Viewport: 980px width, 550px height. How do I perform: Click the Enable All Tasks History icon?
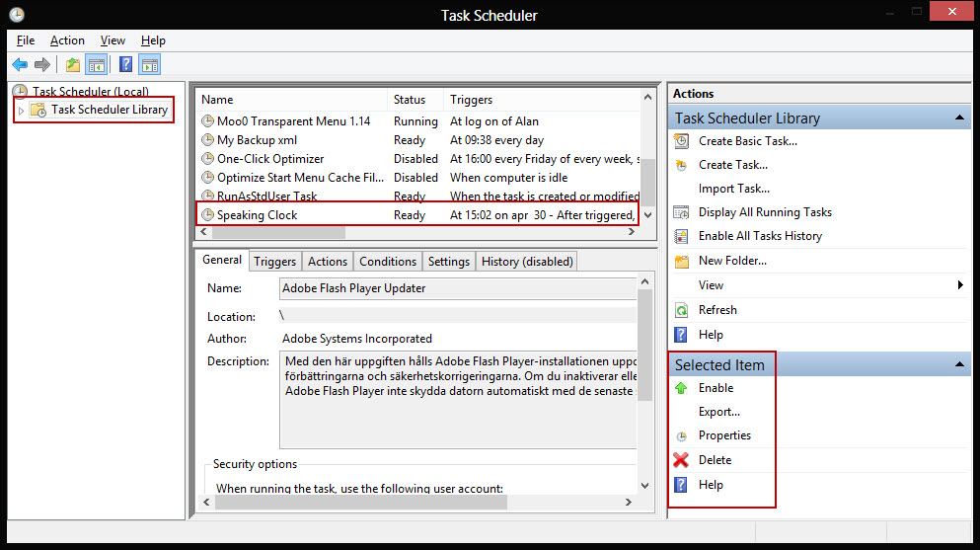click(x=681, y=236)
